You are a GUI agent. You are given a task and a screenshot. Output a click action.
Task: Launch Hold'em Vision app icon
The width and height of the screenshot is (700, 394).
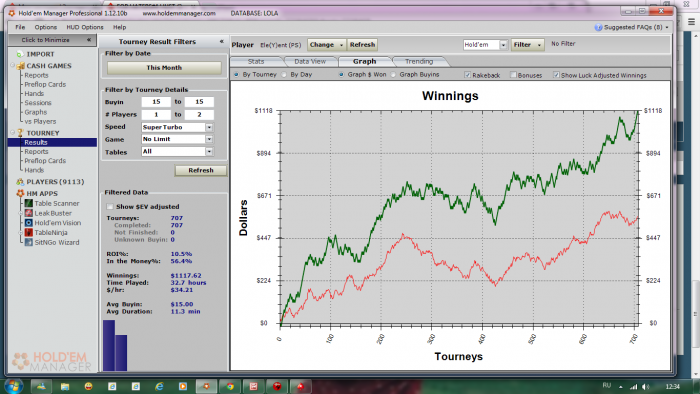pyautogui.click(x=29, y=223)
